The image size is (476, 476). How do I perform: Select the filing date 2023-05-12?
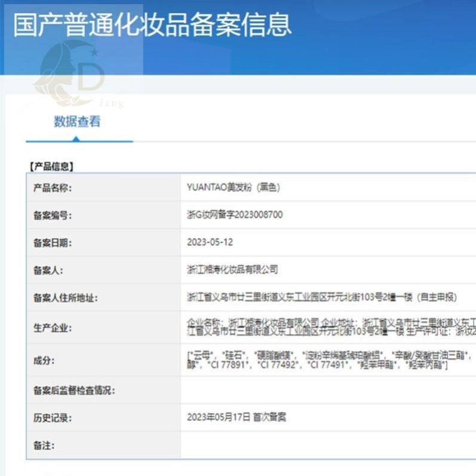point(210,242)
